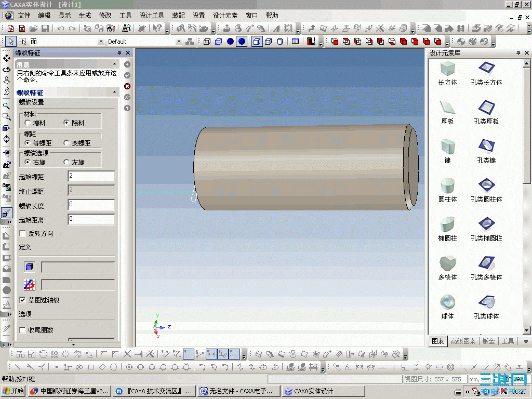
Task: Enable the 反转方向 checkbox
Action: 23,233
